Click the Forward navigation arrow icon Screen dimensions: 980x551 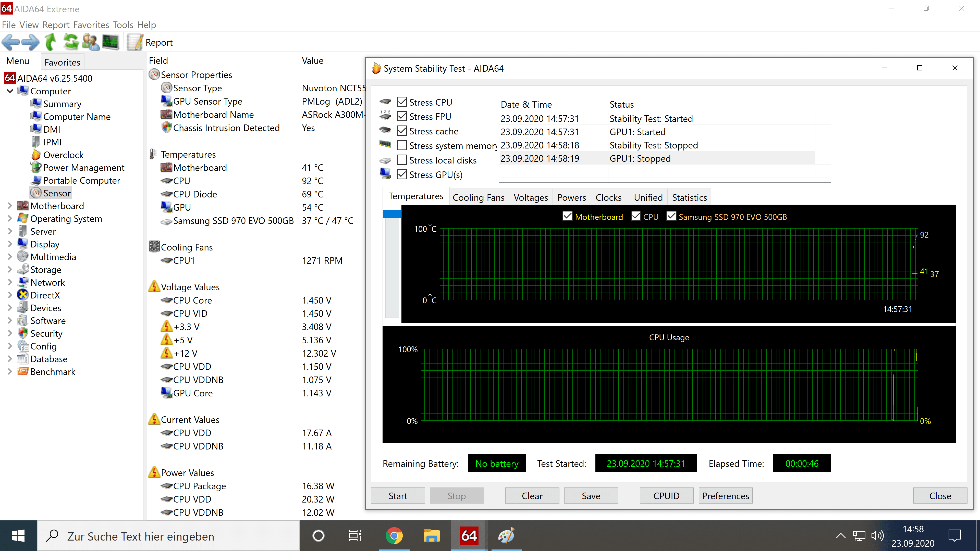(x=30, y=42)
